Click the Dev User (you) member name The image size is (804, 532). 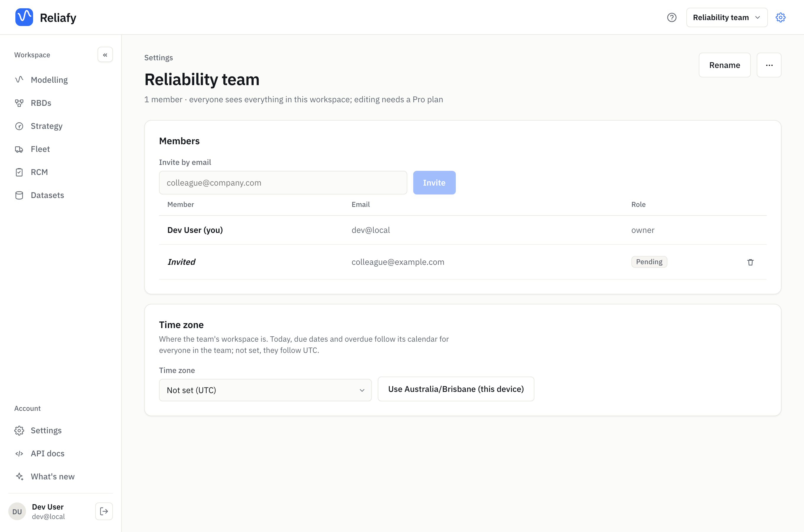195,230
